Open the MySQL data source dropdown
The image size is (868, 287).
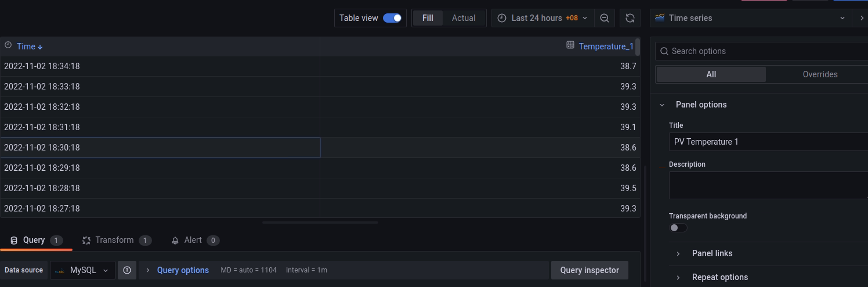coord(82,270)
